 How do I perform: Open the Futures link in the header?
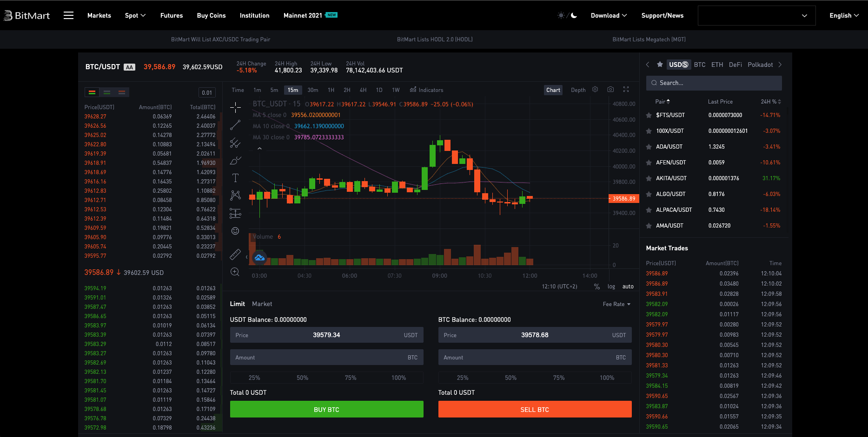coord(172,15)
